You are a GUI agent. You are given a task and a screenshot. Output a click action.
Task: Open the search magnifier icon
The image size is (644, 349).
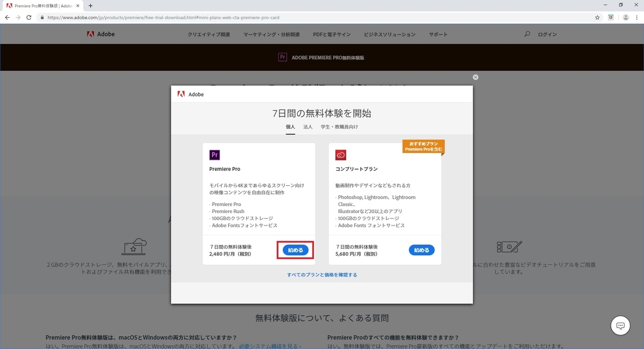527,34
